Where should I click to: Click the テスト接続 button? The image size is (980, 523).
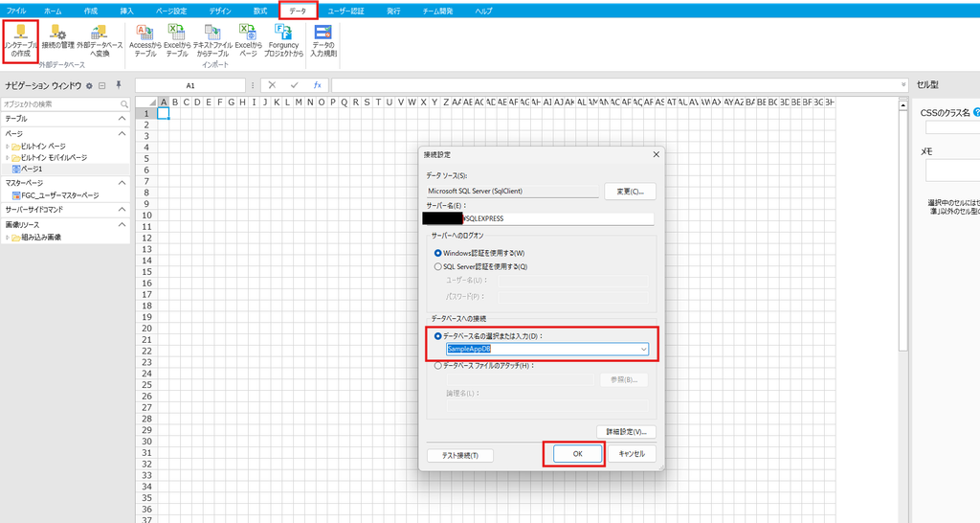tap(460, 455)
